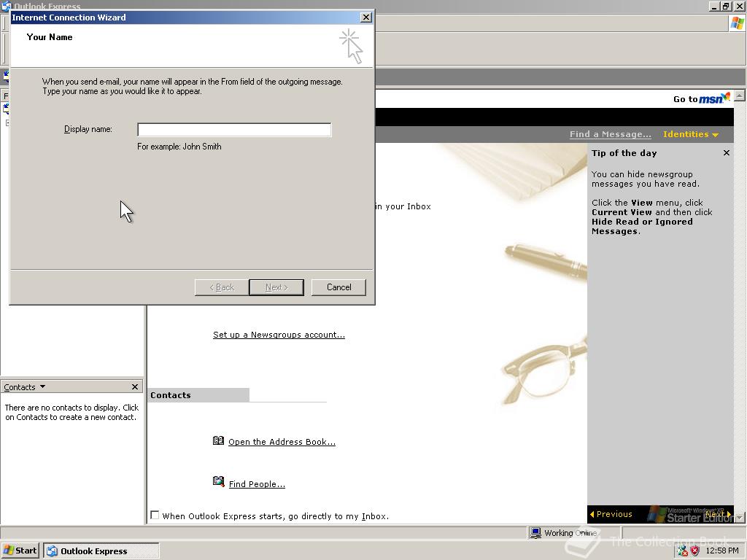Open the Find People link

pos(257,484)
